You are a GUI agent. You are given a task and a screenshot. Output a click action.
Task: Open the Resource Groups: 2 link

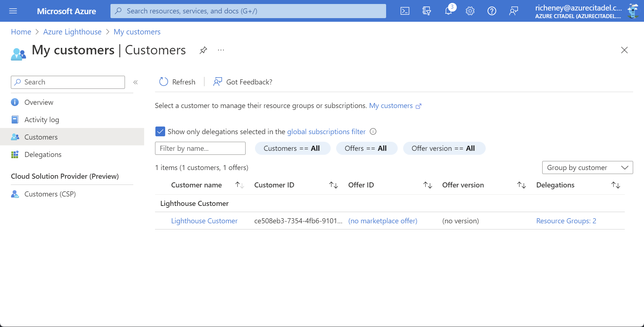click(566, 221)
